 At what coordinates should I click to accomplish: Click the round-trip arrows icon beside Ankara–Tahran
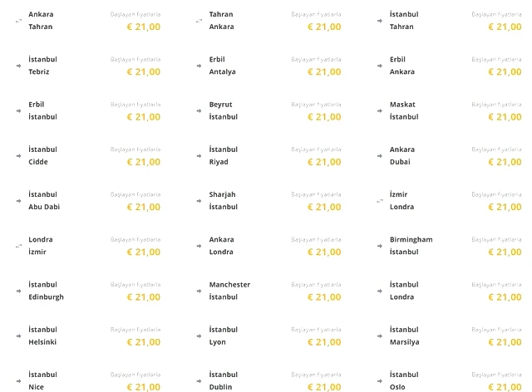18,21
